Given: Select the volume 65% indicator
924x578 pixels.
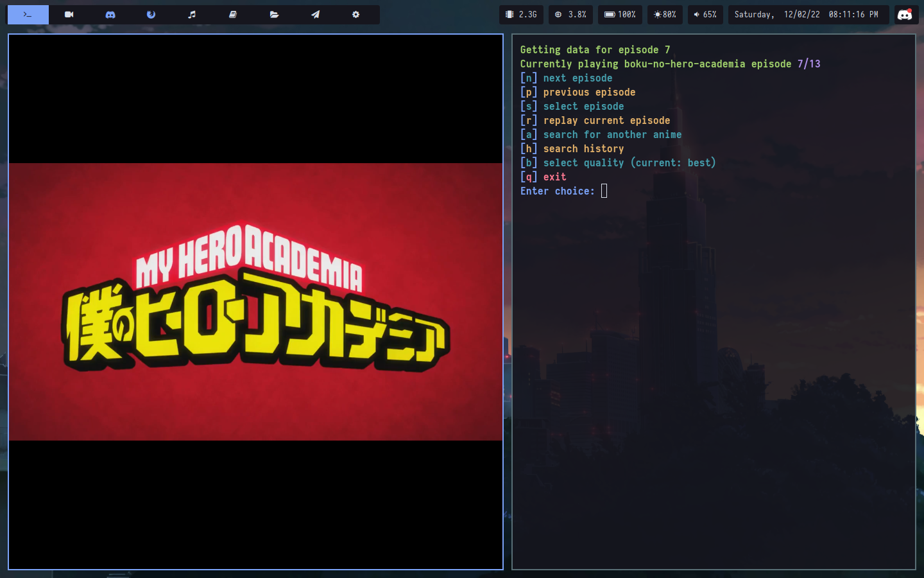Looking at the screenshot, I should click(705, 14).
